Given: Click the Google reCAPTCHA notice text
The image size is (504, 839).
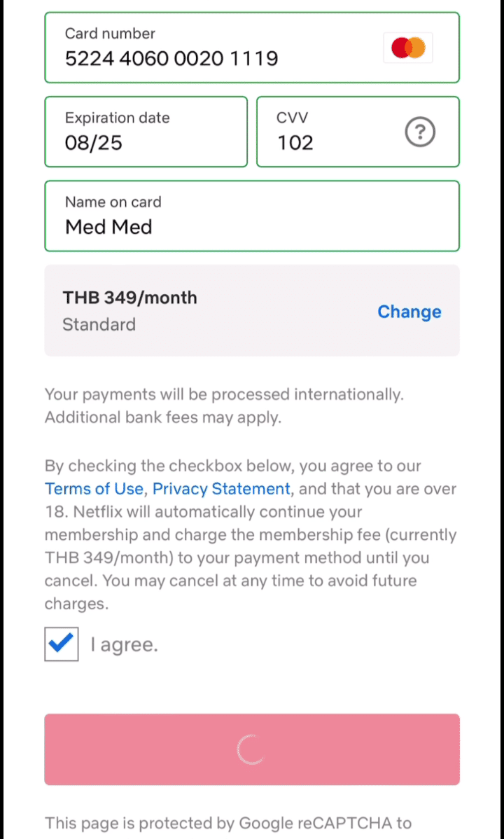Looking at the screenshot, I should [x=227, y=822].
